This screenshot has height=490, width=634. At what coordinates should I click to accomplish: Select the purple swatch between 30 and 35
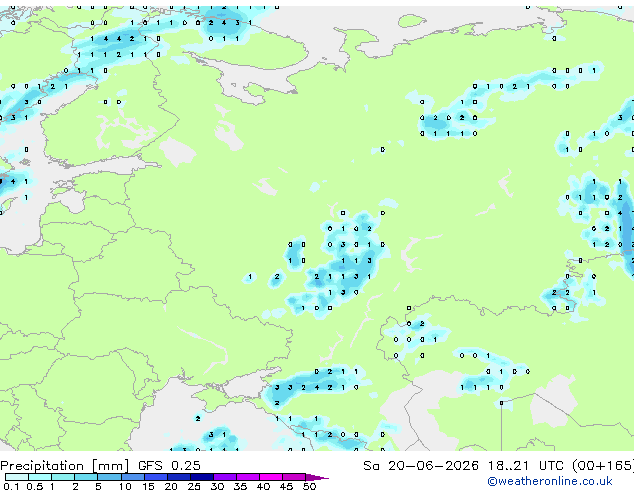tap(224, 477)
